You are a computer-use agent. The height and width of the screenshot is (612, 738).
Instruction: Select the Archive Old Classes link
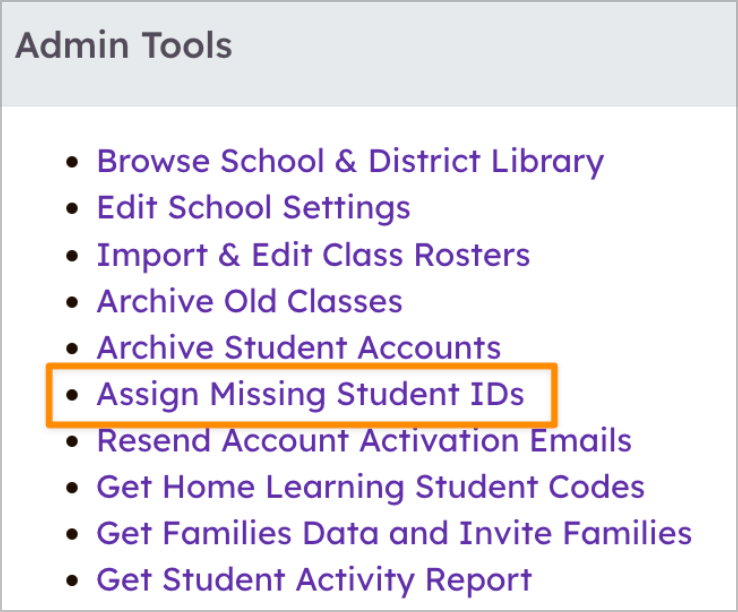[x=249, y=301]
